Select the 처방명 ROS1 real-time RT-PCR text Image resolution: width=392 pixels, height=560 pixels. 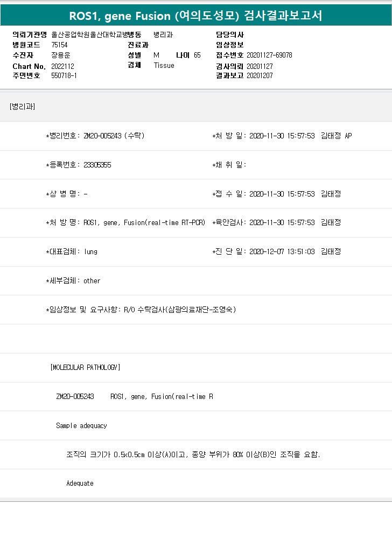(x=144, y=222)
